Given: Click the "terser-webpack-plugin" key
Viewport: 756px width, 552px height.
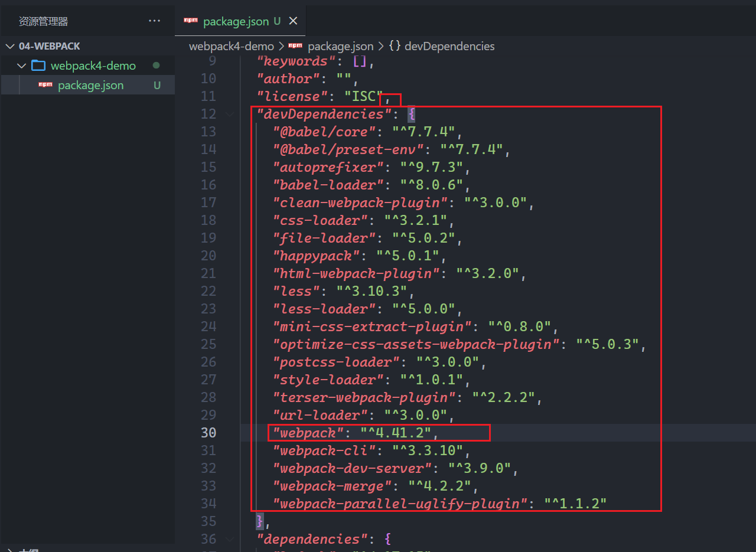Looking at the screenshot, I should pyautogui.click(x=364, y=397).
